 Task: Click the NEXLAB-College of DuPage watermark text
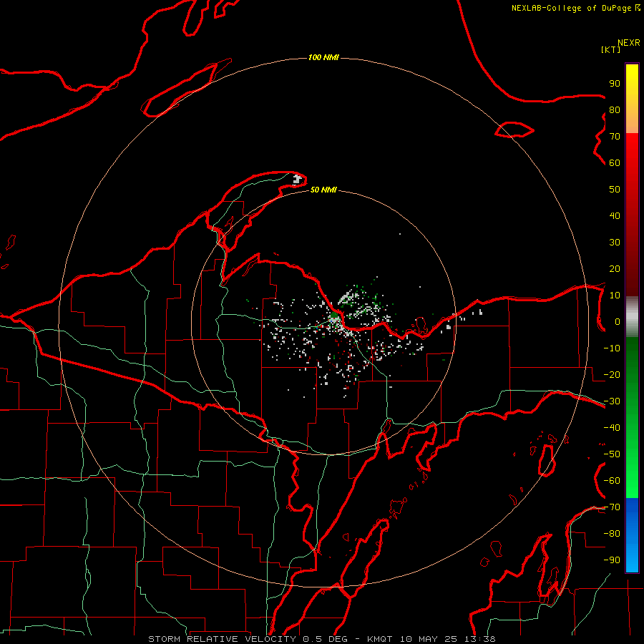point(576,8)
